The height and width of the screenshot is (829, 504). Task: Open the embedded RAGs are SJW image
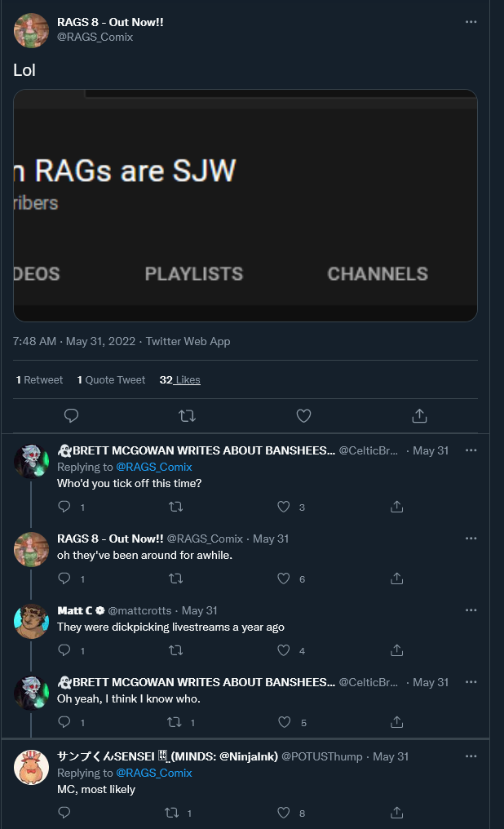tap(245, 206)
